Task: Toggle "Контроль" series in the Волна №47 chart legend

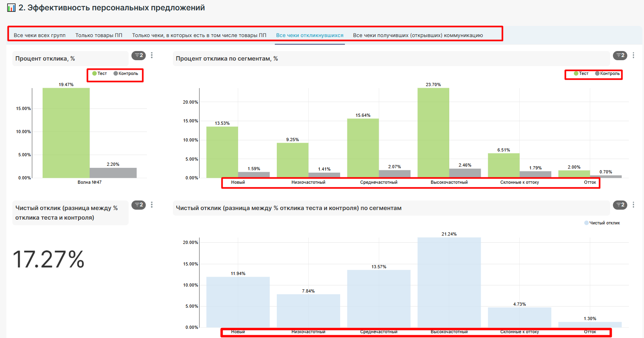Action: point(126,73)
